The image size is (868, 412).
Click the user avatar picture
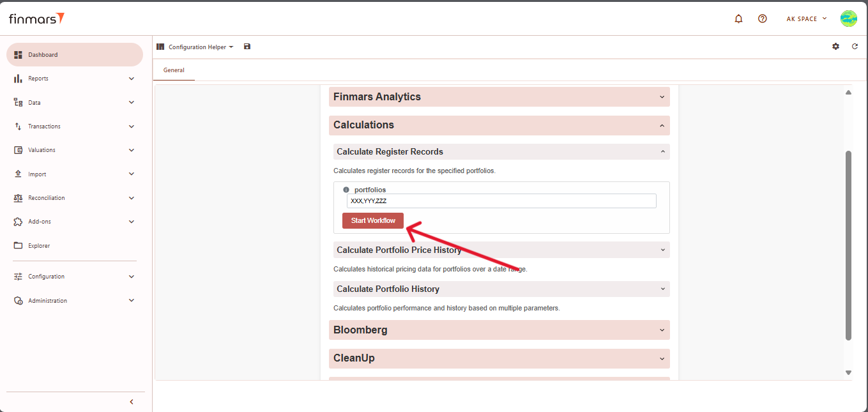pos(848,19)
